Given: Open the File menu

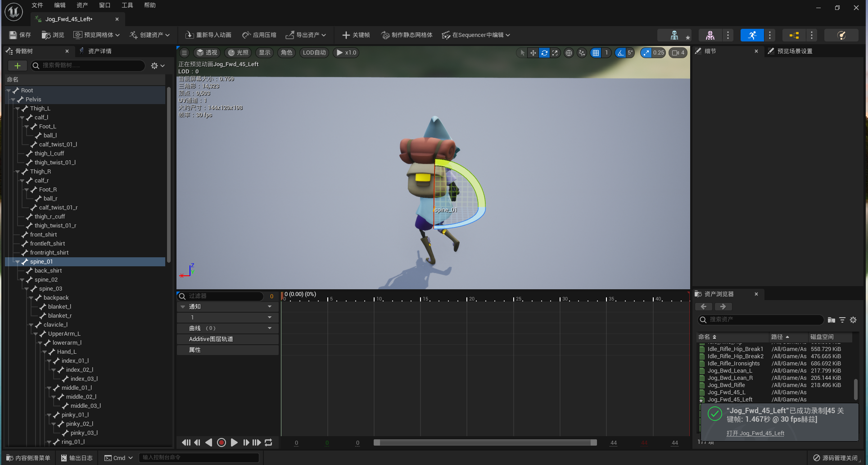Looking at the screenshot, I should (37, 5).
